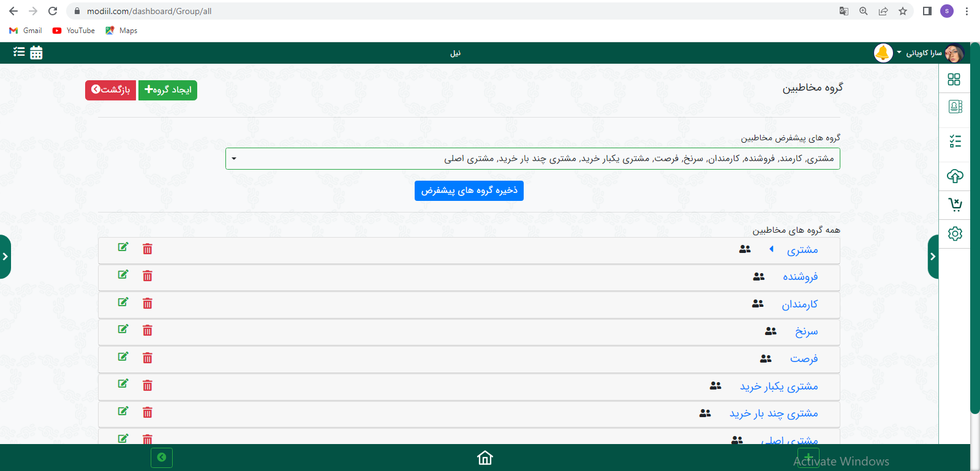Screen dimensions: 980x471
Task: Open the contacts book icon in sidebar
Action: click(x=955, y=107)
